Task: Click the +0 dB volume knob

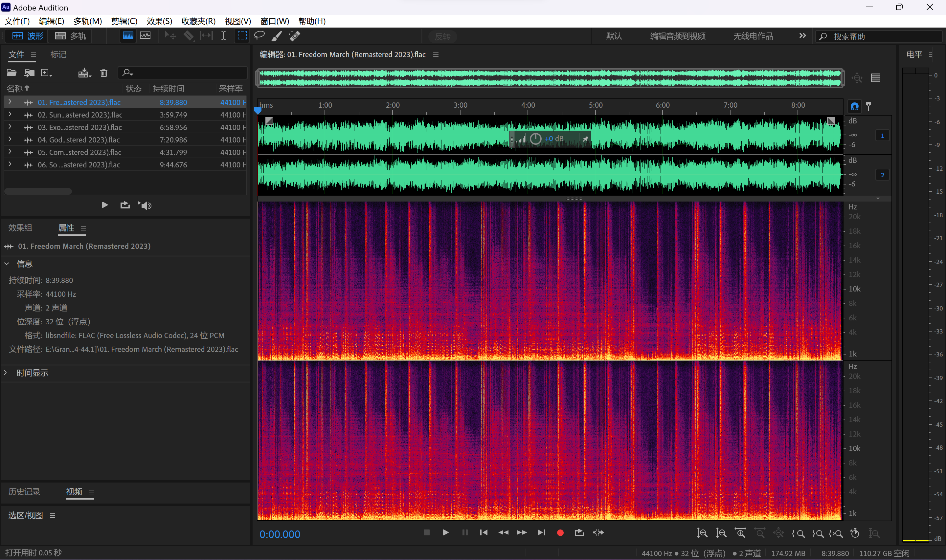Action: point(535,139)
